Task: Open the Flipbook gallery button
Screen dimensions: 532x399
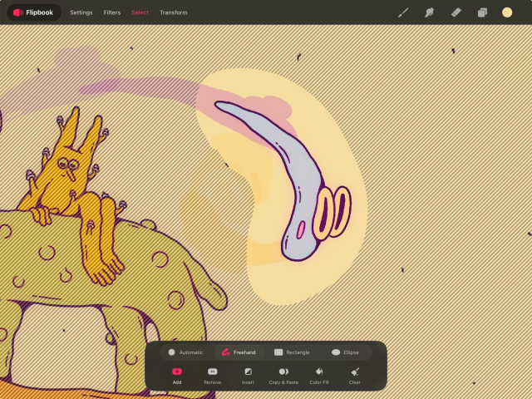Action: [33, 12]
